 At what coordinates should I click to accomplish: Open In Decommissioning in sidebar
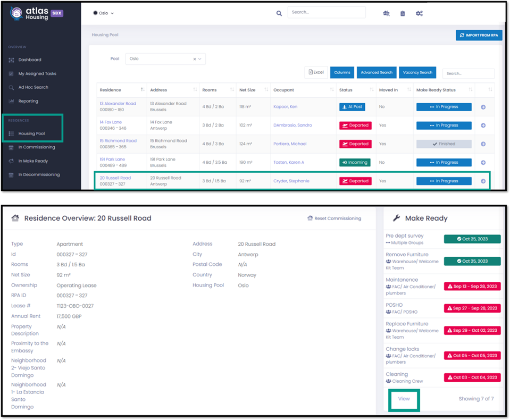pos(39,174)
